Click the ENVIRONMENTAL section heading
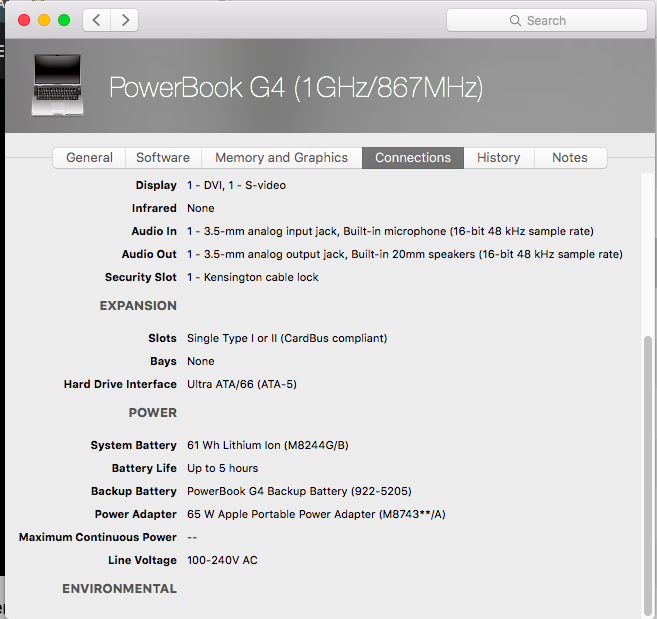 (119, 589)
